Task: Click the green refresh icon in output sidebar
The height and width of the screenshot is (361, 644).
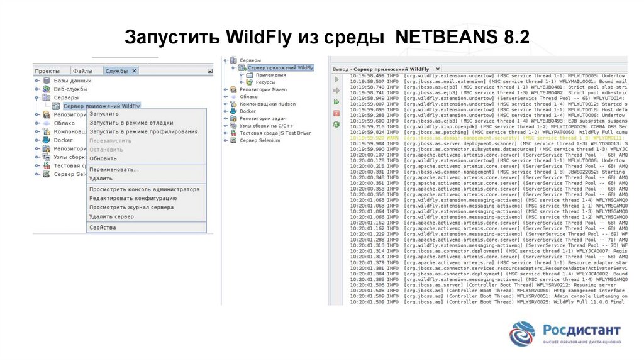Action: point(336,124)
